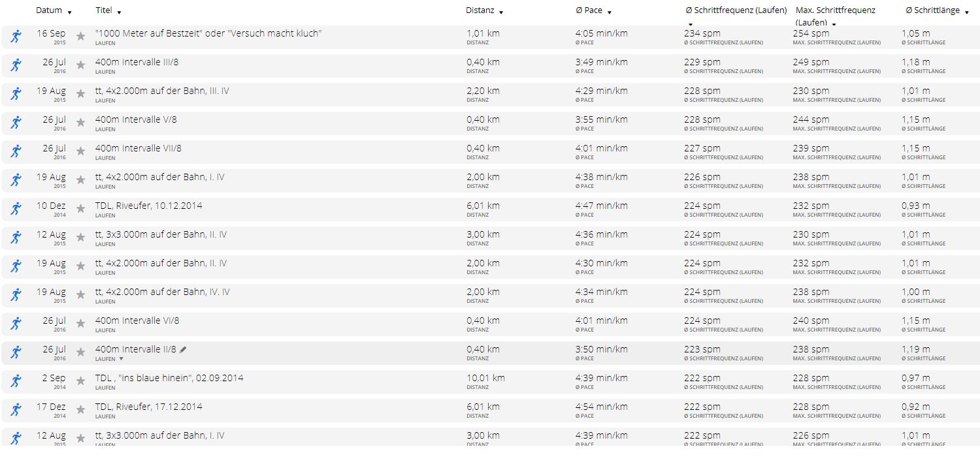This screenshot has width=980, height=468.
Task: Click the pencil edit icon on 400m Intervalle II/8
Action: 184,350
